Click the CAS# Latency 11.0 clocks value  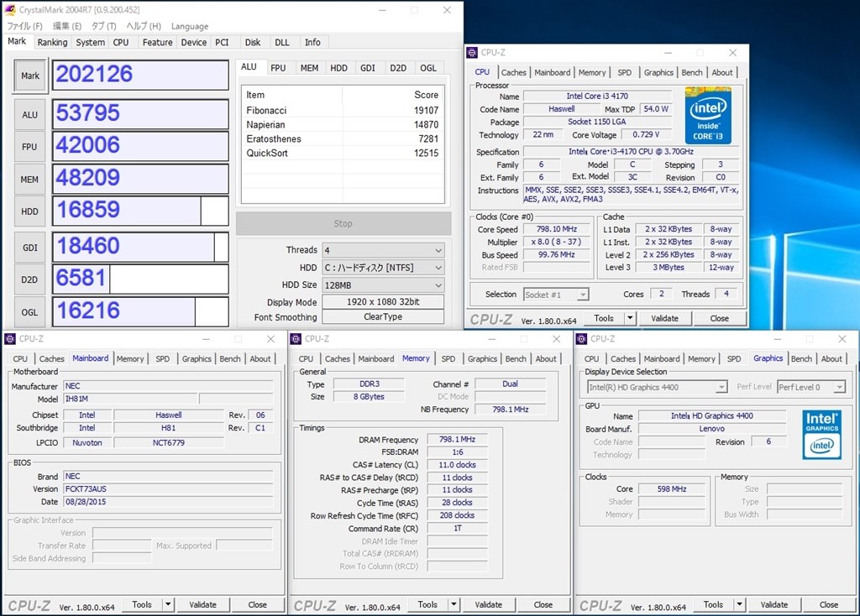tap(457, 465)
